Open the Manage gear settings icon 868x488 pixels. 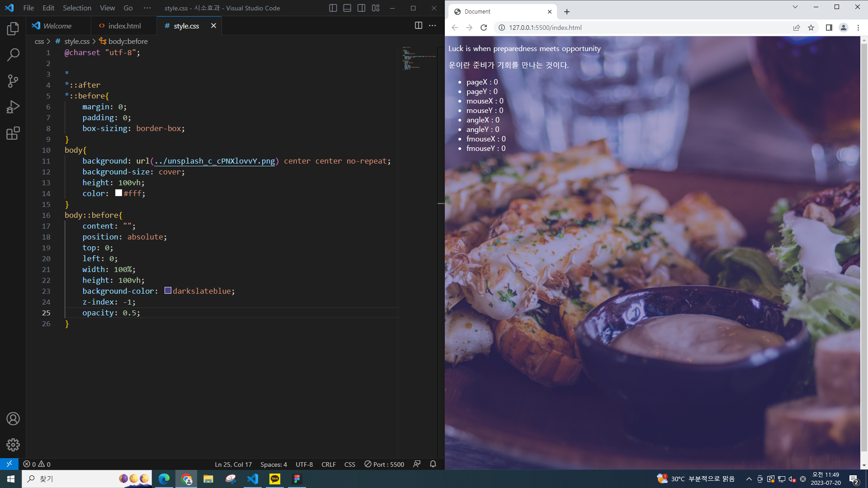coord(13,445)
